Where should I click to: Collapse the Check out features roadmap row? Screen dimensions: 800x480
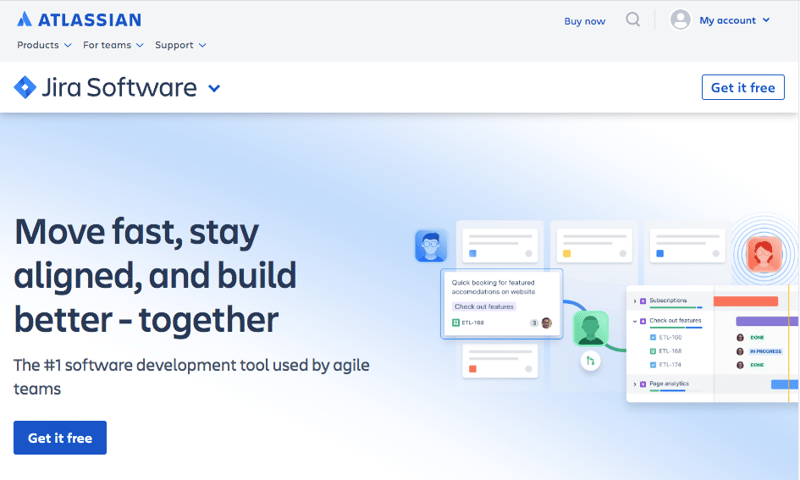point(635,321)
